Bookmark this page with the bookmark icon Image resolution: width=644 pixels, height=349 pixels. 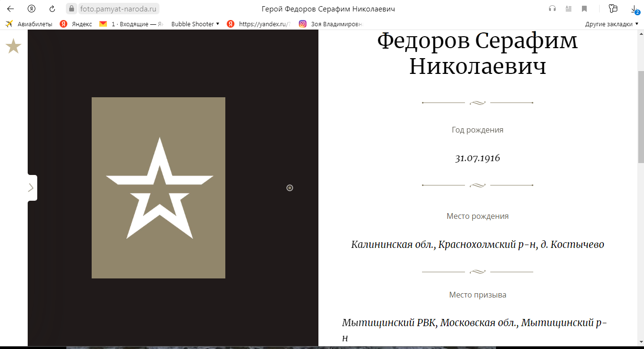(584, 9)
